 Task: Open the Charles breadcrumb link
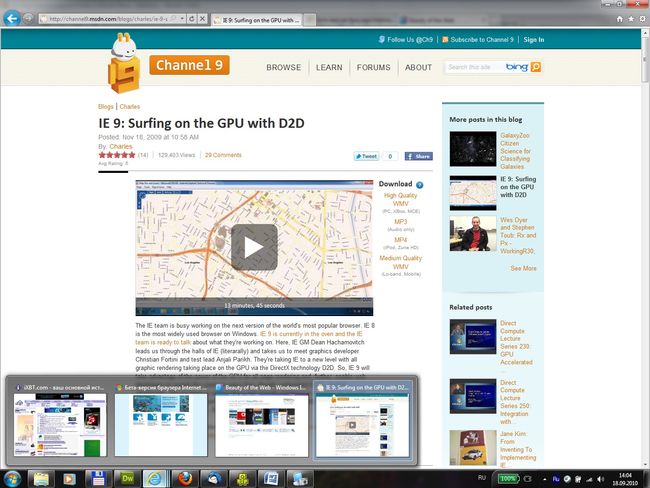130,107
